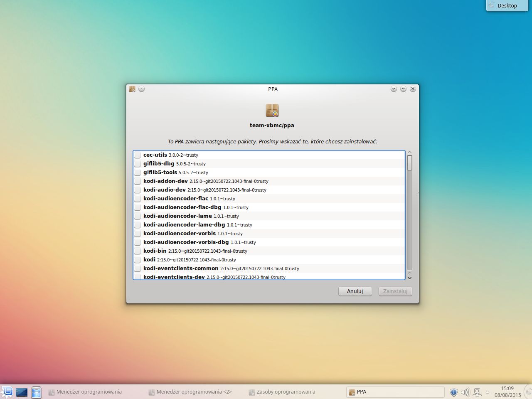Click the package list scrollbar thumb
The image size is (532, 399).
tap(409, 163)
